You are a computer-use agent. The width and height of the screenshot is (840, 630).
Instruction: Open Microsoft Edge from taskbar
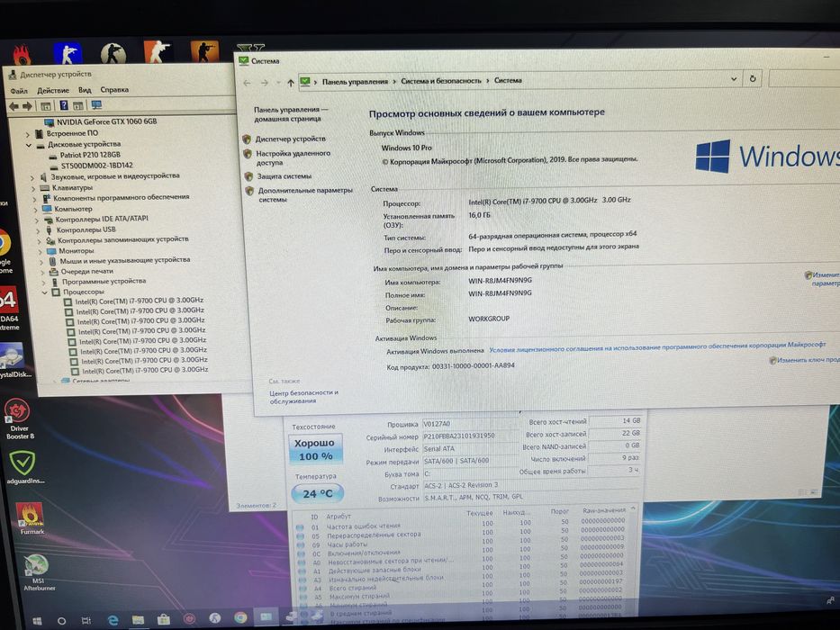[x=113, y=620]
